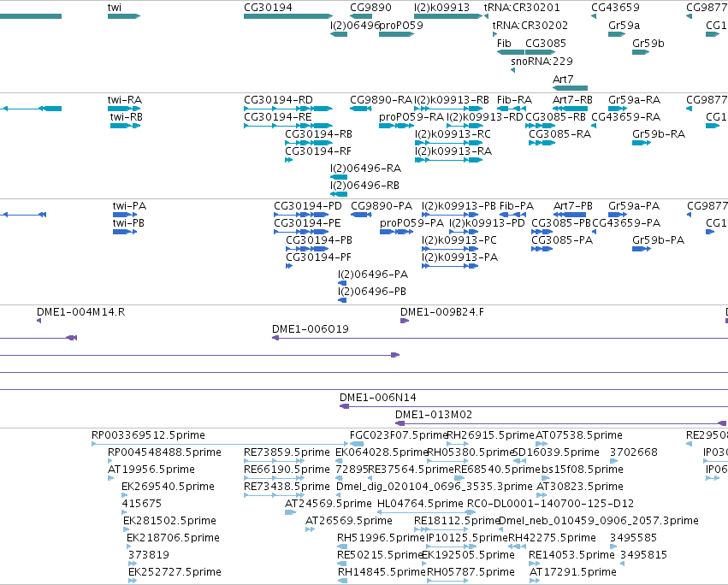Click protein CG30194-PD
The width and height of the screenshot is (728, 585).
[x=301, y=215]
